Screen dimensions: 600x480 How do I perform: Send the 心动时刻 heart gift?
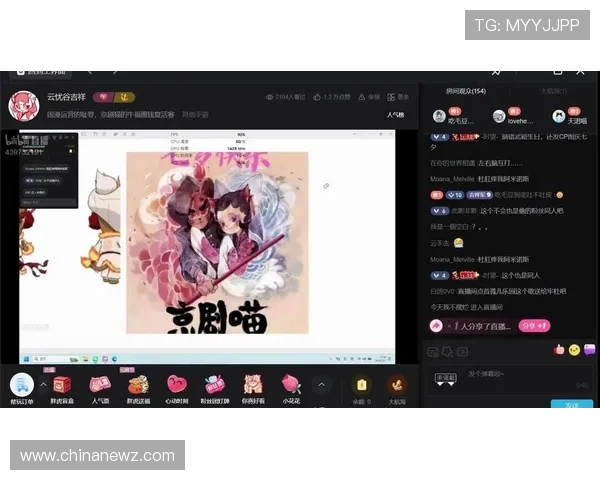(x=176, y=384)
